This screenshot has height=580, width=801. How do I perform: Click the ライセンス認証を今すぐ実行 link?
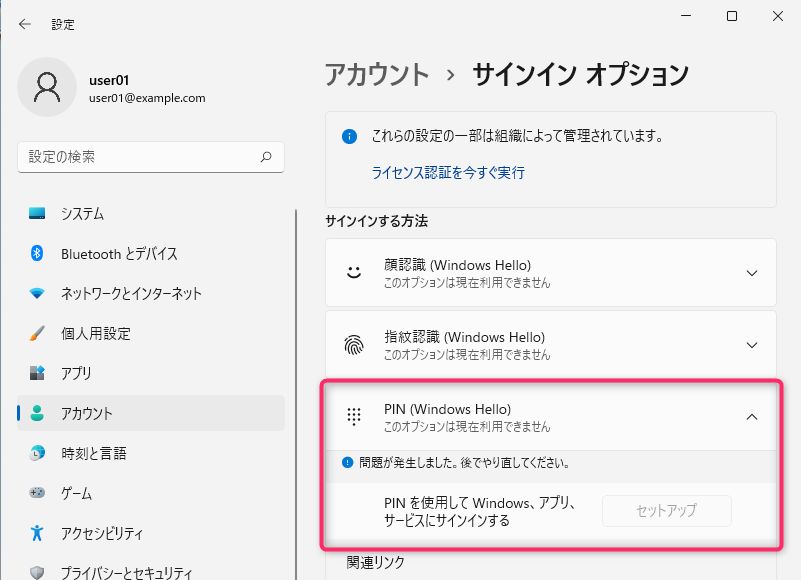[x=448, y=173]
